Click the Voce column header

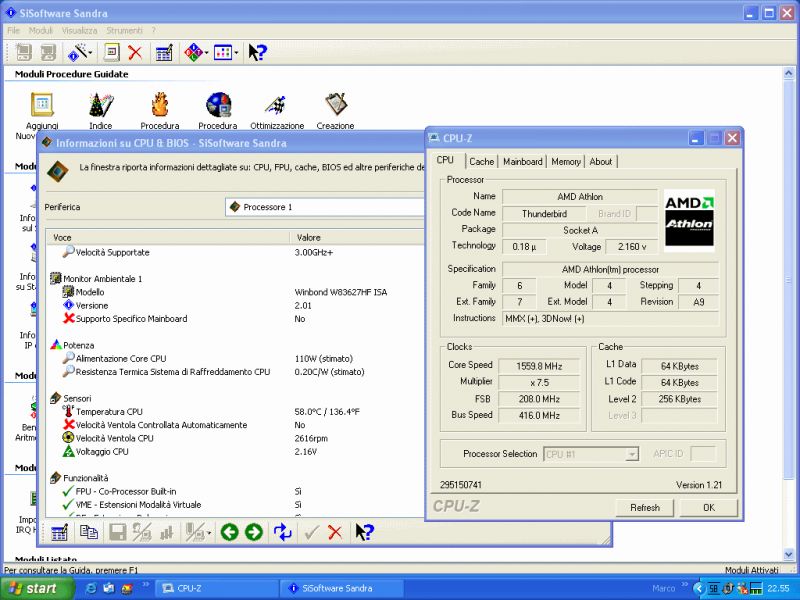pos(168,238)
